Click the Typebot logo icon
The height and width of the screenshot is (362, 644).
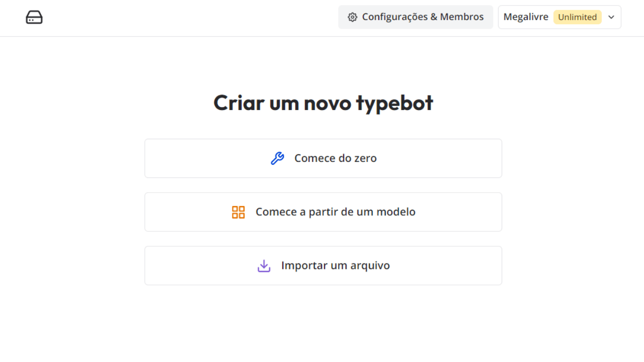tap(34, 17)
